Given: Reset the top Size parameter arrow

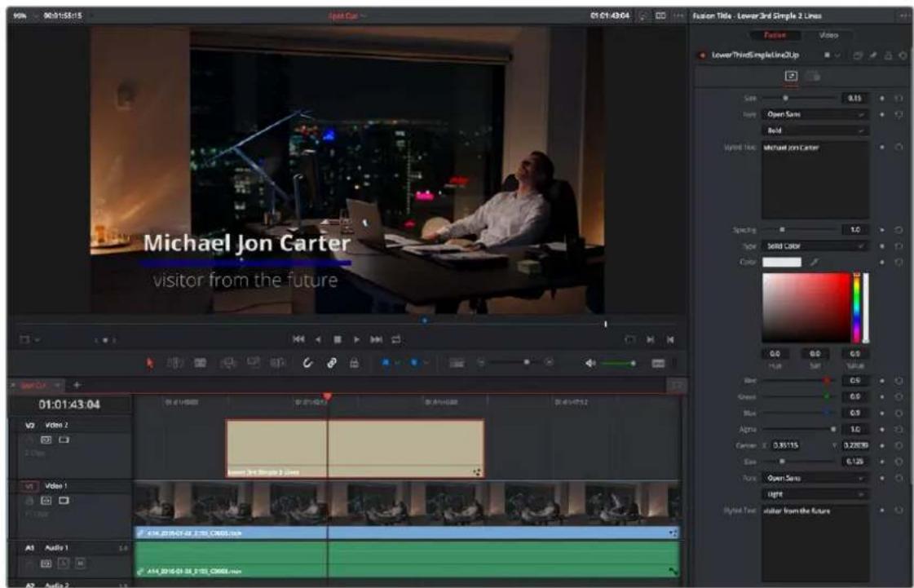Looking at the screenshot, I should (x=899, y=98).
